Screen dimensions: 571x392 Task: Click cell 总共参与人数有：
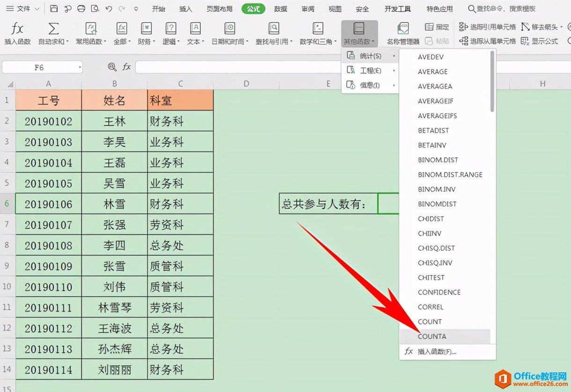pyautogui.click(x=329, y=204)
